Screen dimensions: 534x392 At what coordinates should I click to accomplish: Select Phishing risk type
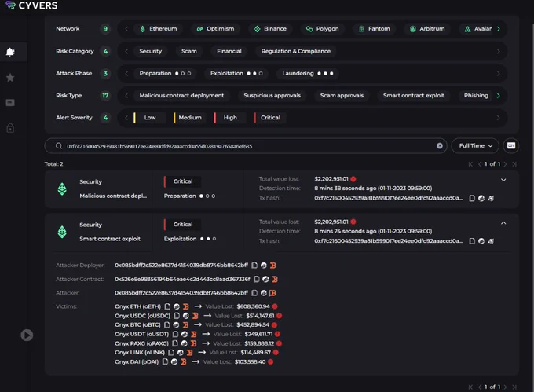click(476, 96)
